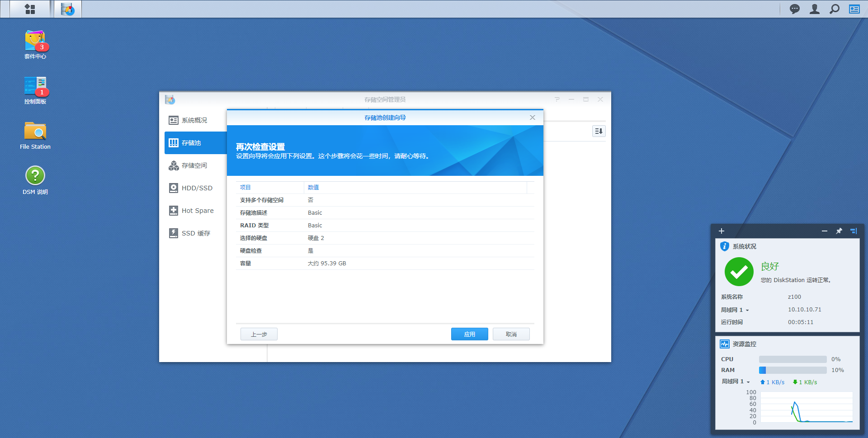868x438 pixels.
Task: Launch File Station from the desktop
Action: [35, 135]
